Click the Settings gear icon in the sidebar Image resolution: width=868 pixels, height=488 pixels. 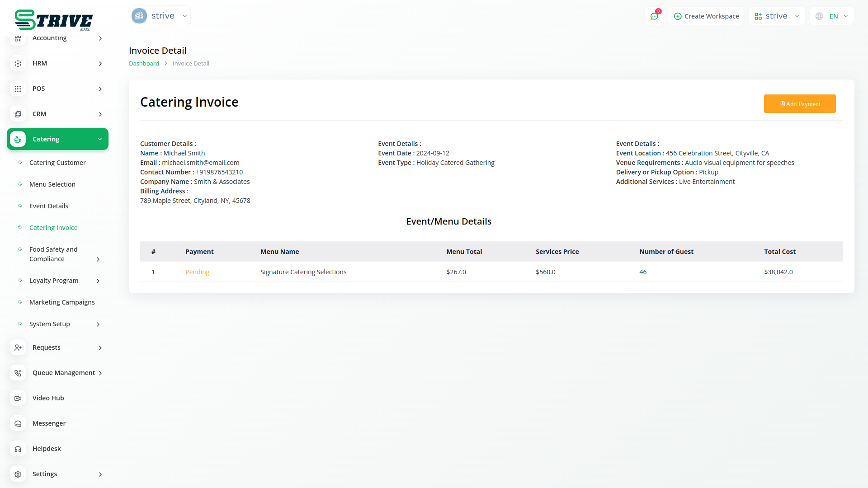pos(18,474)
